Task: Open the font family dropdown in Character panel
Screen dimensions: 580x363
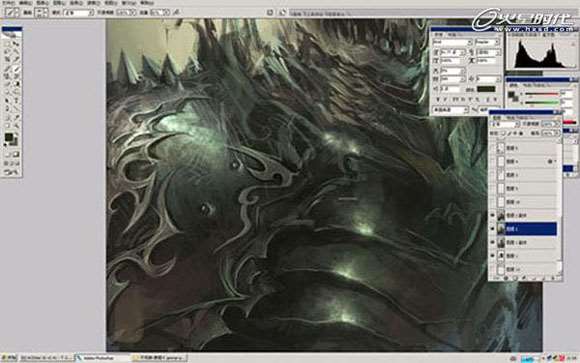Action: pos(452,42)
